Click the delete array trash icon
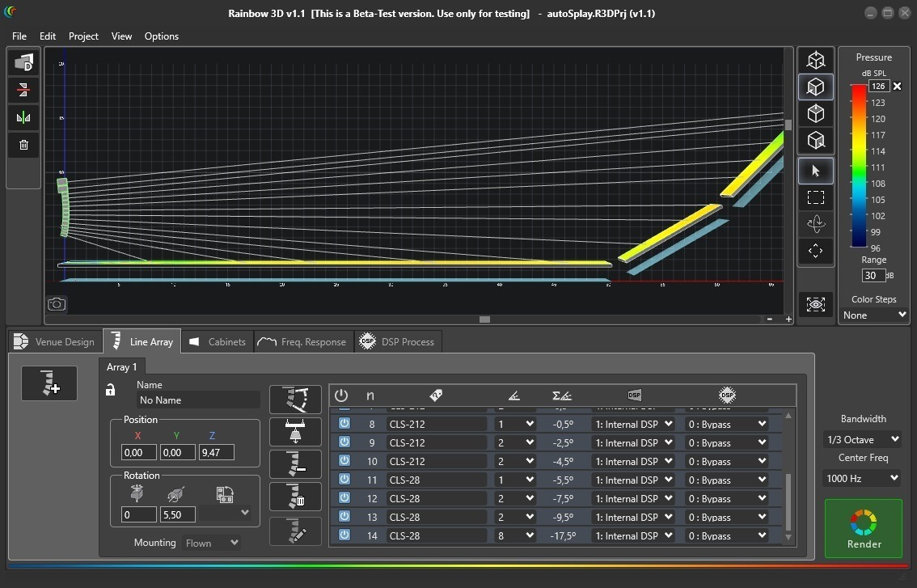 click(x=295, y=497)
